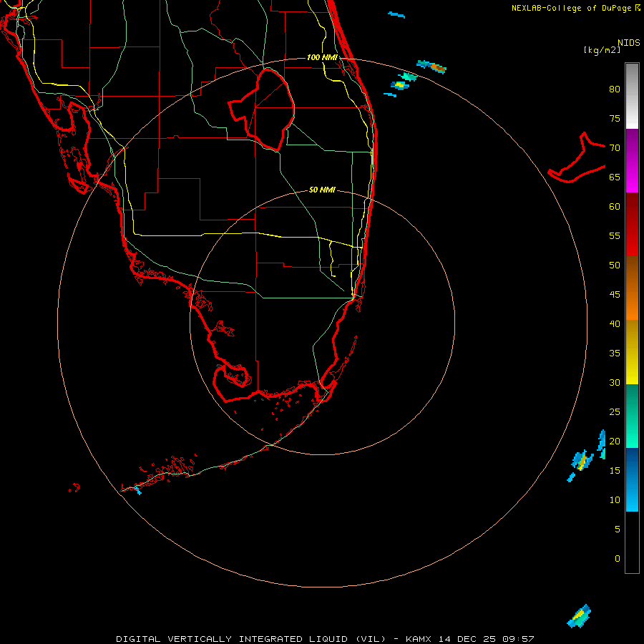Click the small echo over the lower Keys

pyautogui.click(x=138, y=490)
